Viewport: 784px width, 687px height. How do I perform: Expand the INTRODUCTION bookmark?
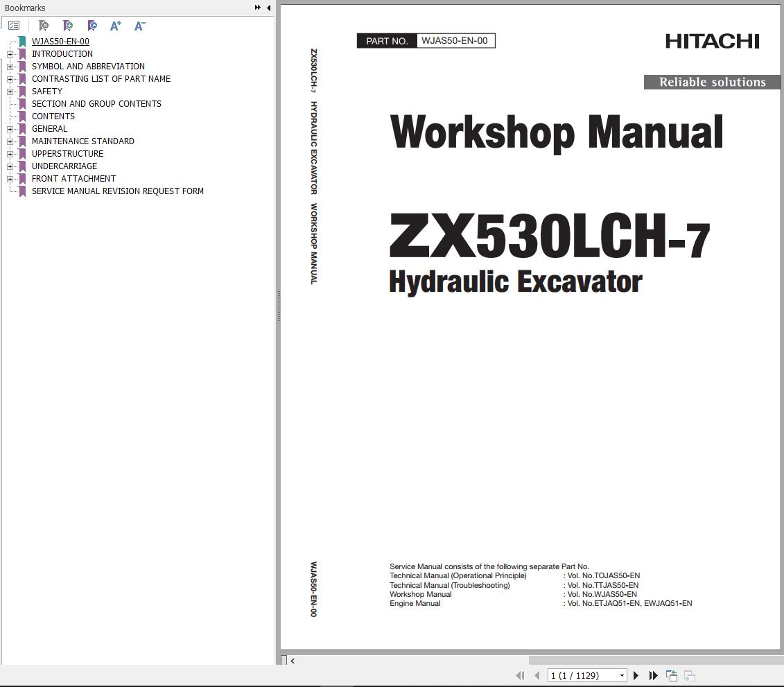point(10,54)
